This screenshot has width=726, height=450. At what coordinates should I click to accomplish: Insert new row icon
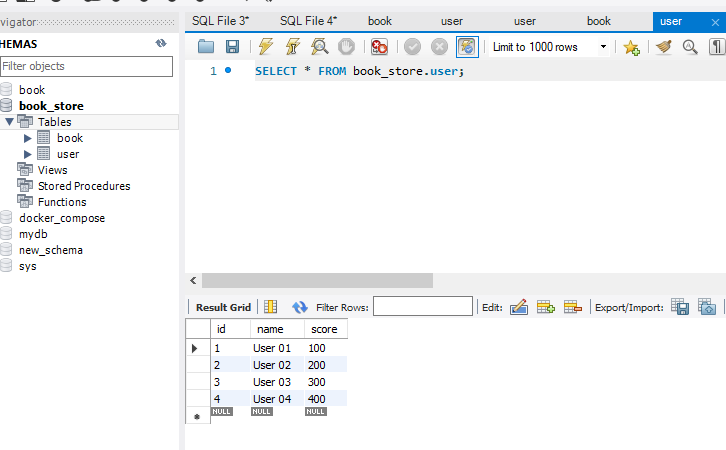tap(545, 307)
